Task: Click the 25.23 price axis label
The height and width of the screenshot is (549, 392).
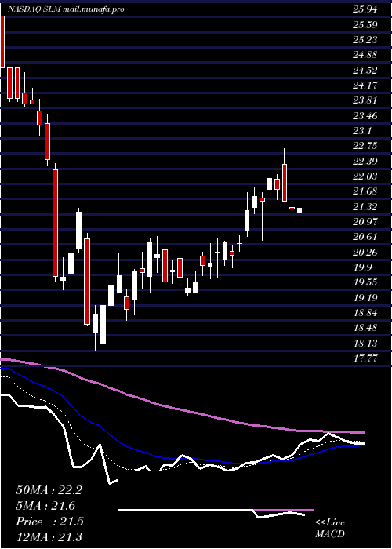Action: point(365,40)
